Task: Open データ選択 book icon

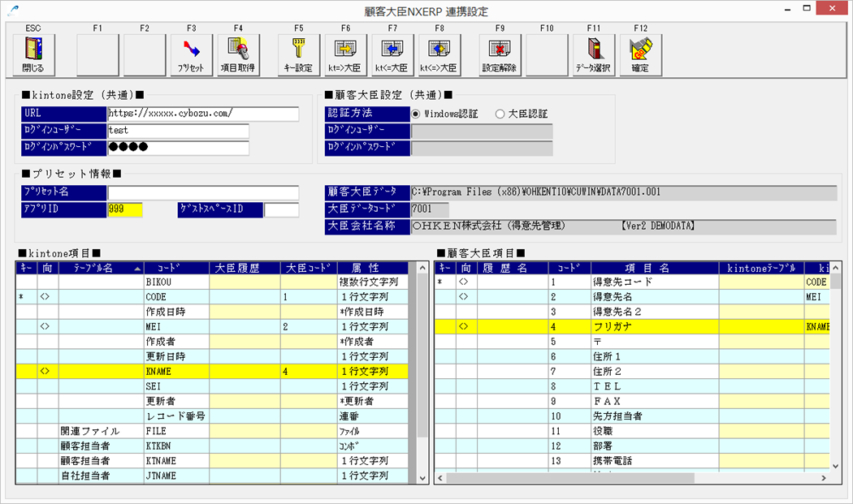Action: pyautogui.click(x=594, y=54)
